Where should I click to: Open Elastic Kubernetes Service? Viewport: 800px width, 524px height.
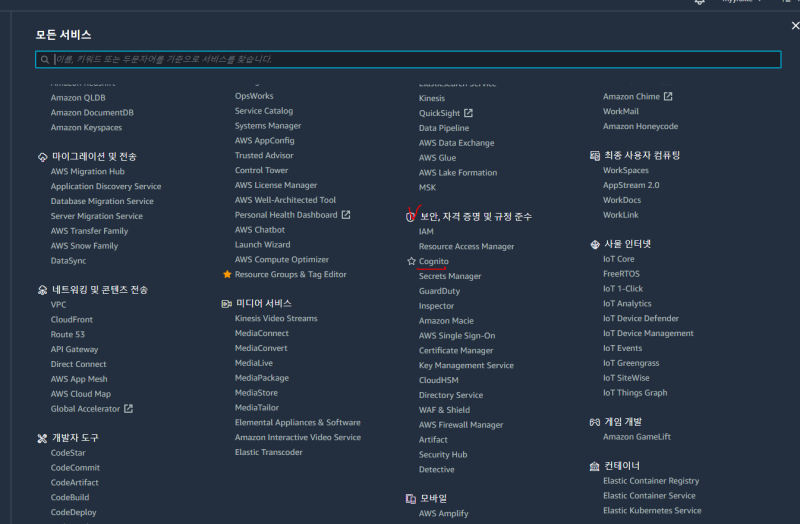click(x=652, y=510)
